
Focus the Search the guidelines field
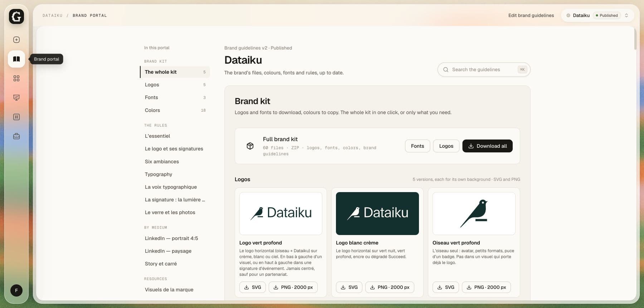[484, 70]
